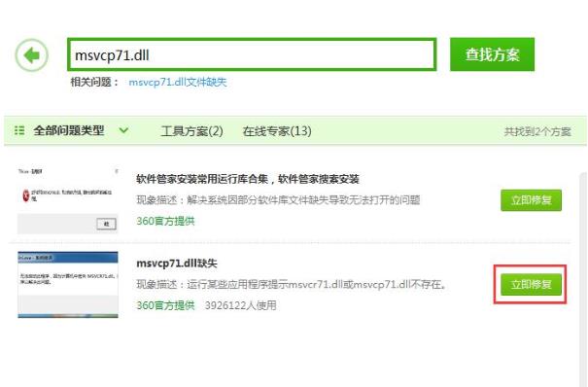Click the green back arrow icon
Viewport: 588px width, 387px height.
pyautogui.click(x=32, y=55)
